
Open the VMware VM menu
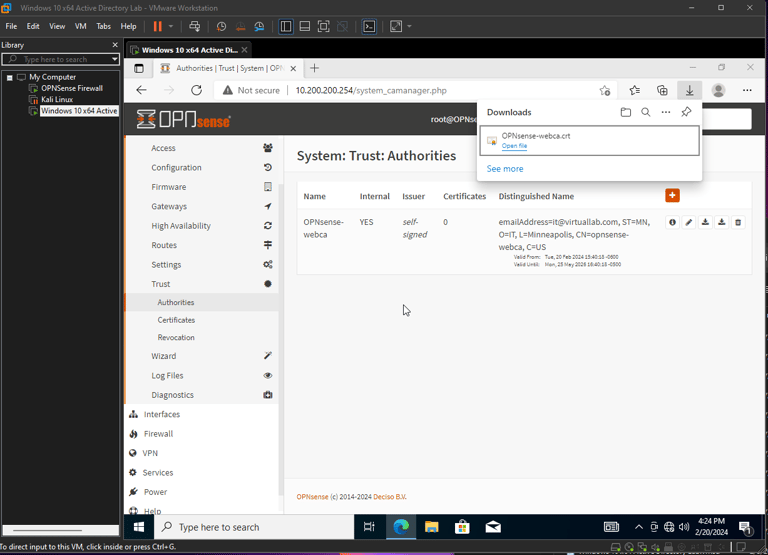point(81,26)
